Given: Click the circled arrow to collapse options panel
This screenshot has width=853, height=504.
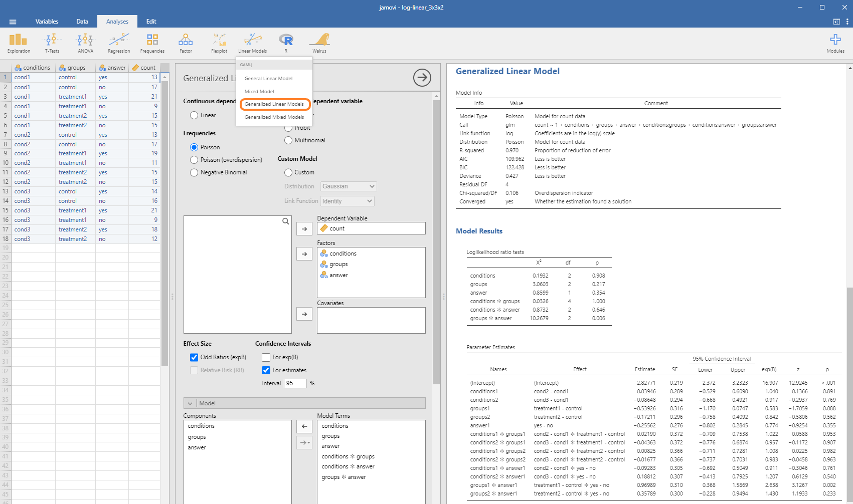Looking at the screenshot, I should click(x=422, y=78).
